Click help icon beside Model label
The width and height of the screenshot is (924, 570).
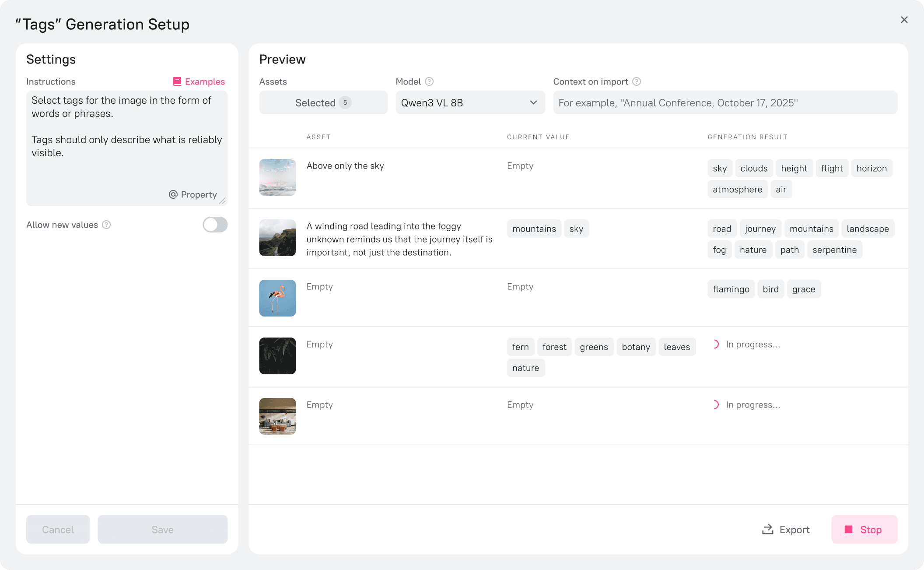(x=429, y=81)
